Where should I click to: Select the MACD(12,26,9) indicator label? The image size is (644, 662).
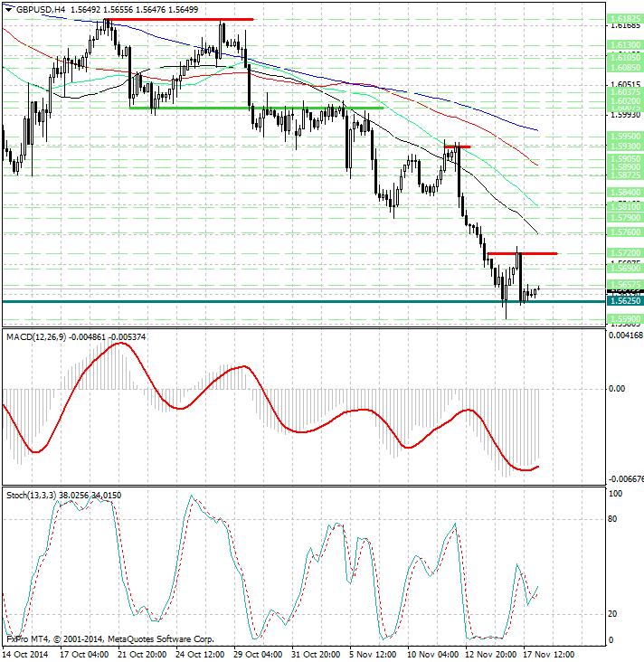tap(36, 337)
